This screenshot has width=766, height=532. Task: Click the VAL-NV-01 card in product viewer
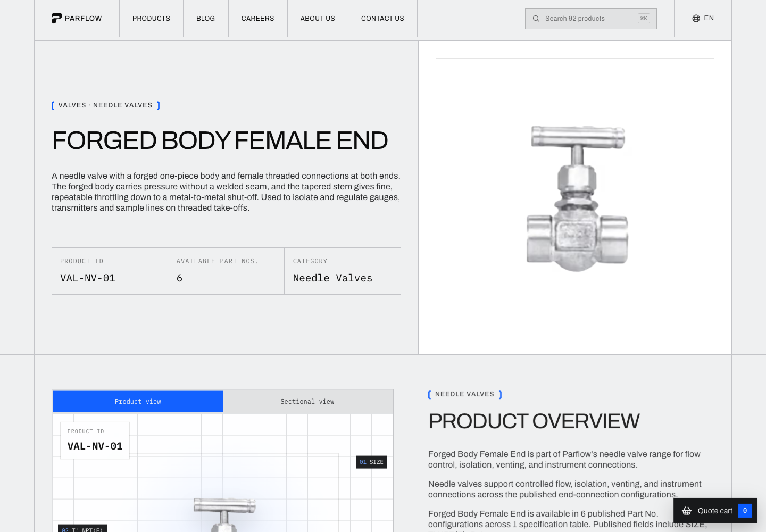point(95,440)
